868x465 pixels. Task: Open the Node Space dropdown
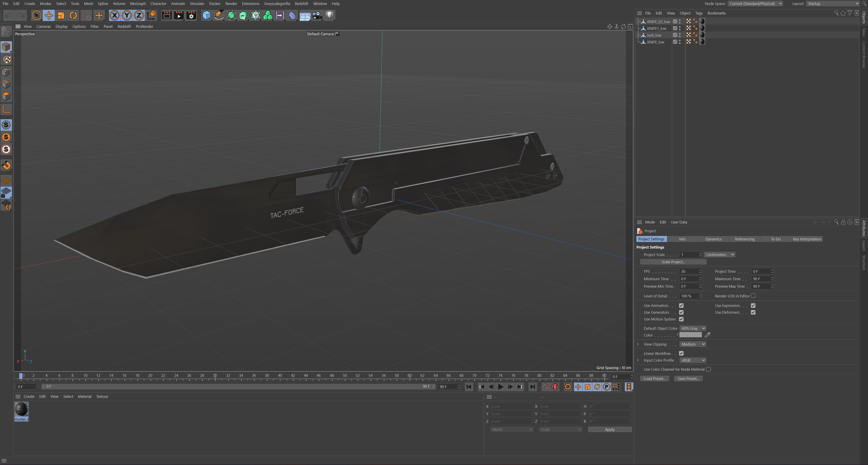pyautogui.click(x=755, y=4)
